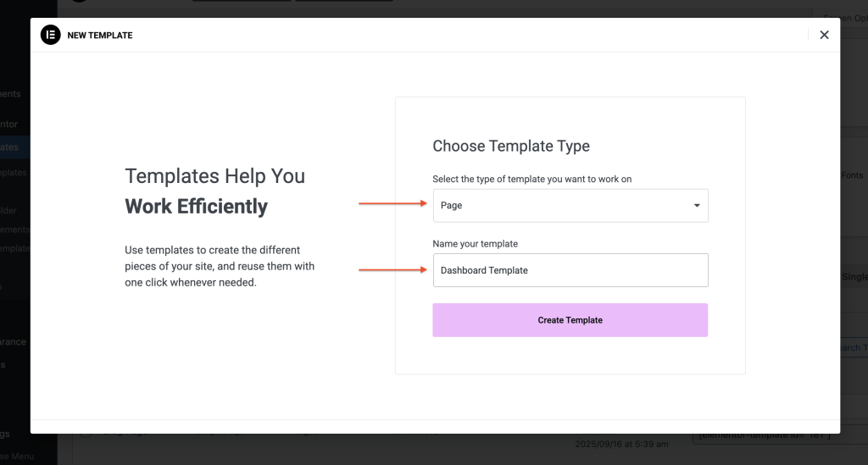This screenshot has height=465, width=868.
Task: Click Collapse Menu at the sidebar bottom
Action: pos(17,457)
